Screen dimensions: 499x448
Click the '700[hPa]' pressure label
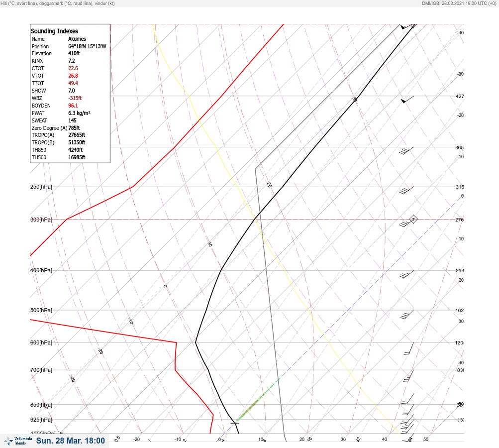41,370
